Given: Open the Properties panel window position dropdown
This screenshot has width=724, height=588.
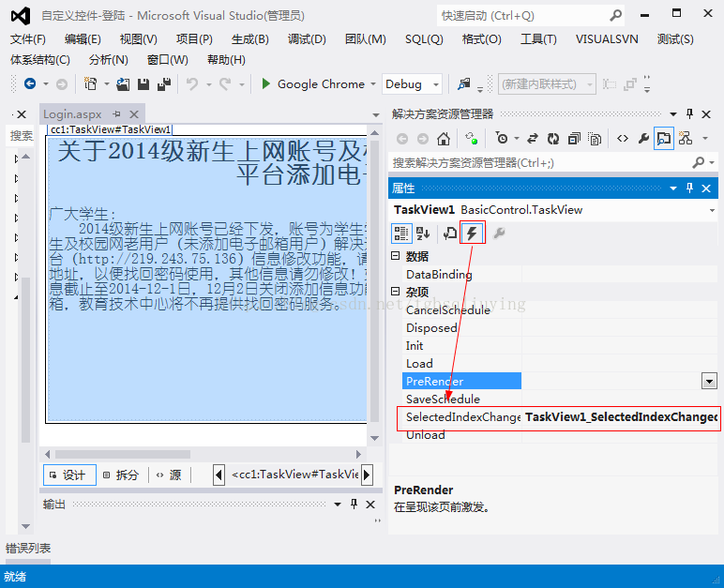Looking at the screenshot, I should click(x=673, y=188).
